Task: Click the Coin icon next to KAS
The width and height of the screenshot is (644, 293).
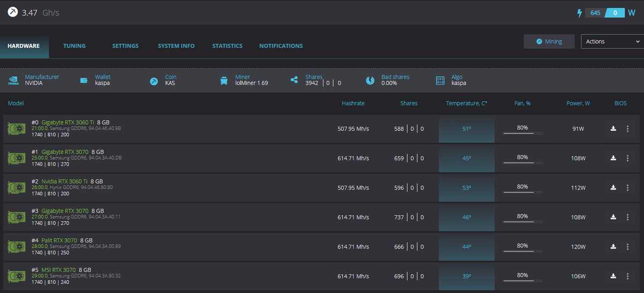Action: point(154,80)
